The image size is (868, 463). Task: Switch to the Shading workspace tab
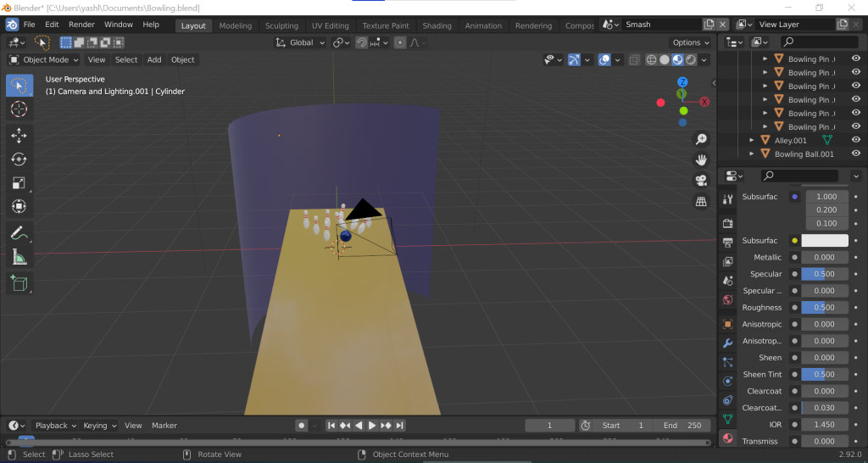coord(437,25)
